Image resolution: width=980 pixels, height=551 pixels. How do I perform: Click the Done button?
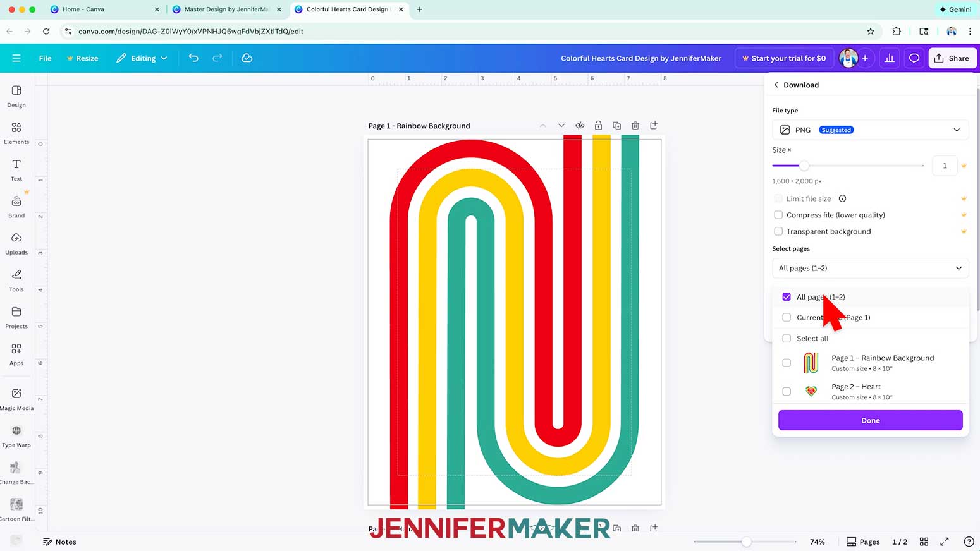(x=870, y=420)
